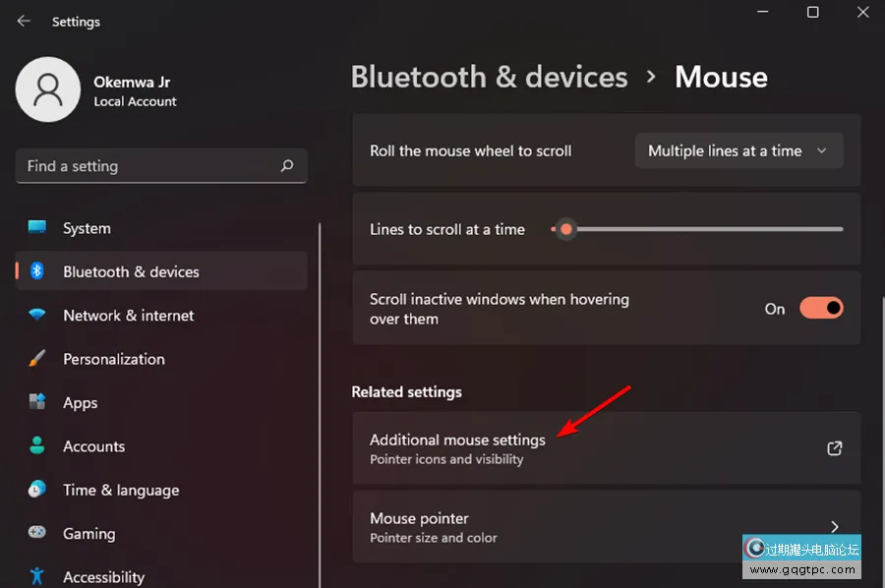Image resolution: width=885 pixels, height=588 pixels.
Task: Navigate to Bluetooth & devices breadcrumb
Action: 489,78
